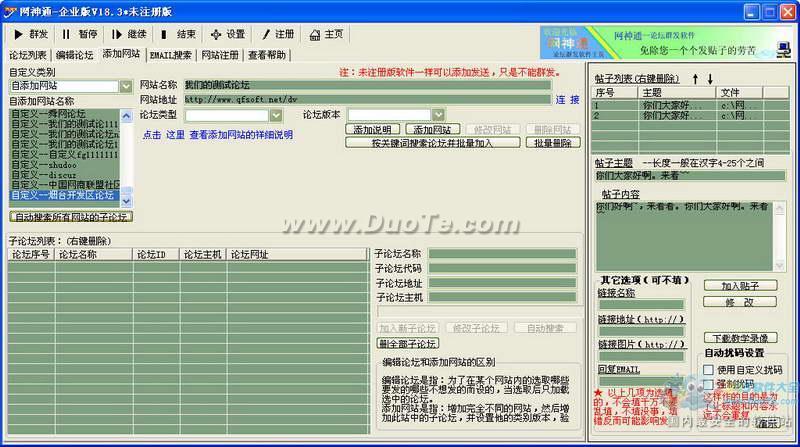Expand the 自添加网站 category dropdown

pyautogui.click(x=126, y=86)
